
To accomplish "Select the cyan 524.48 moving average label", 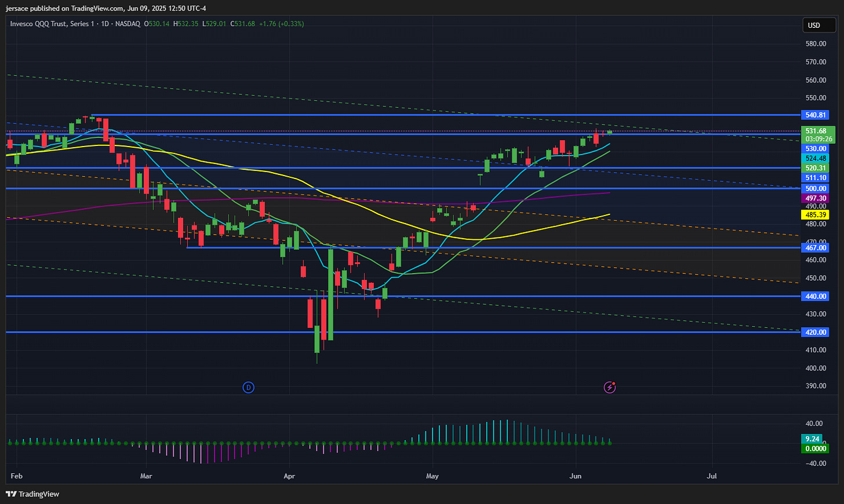I will pos(815,158).
